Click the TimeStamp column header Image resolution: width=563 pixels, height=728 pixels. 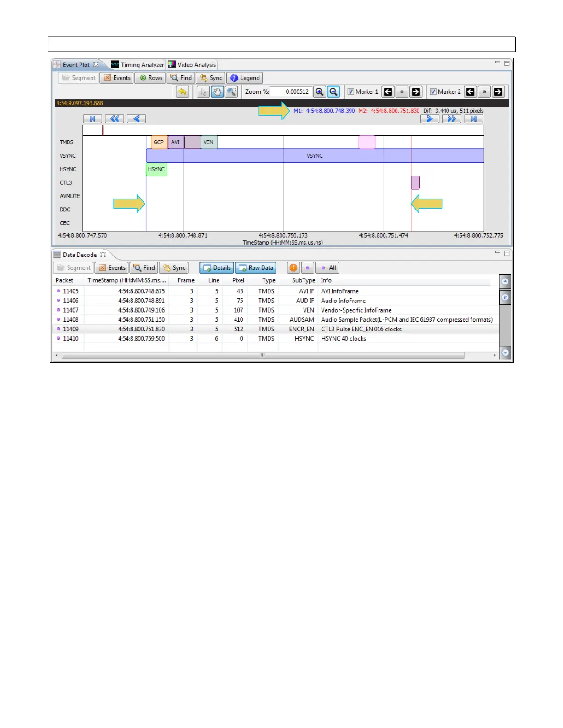tap(126, 280)
